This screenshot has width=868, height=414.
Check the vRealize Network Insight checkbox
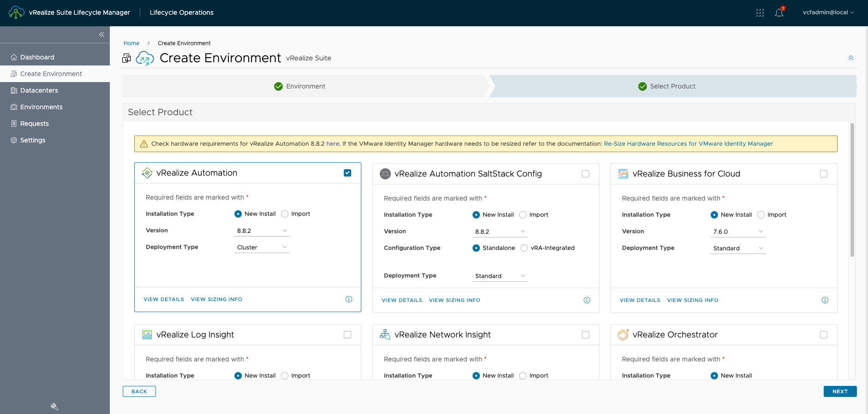tap(586, 335)
